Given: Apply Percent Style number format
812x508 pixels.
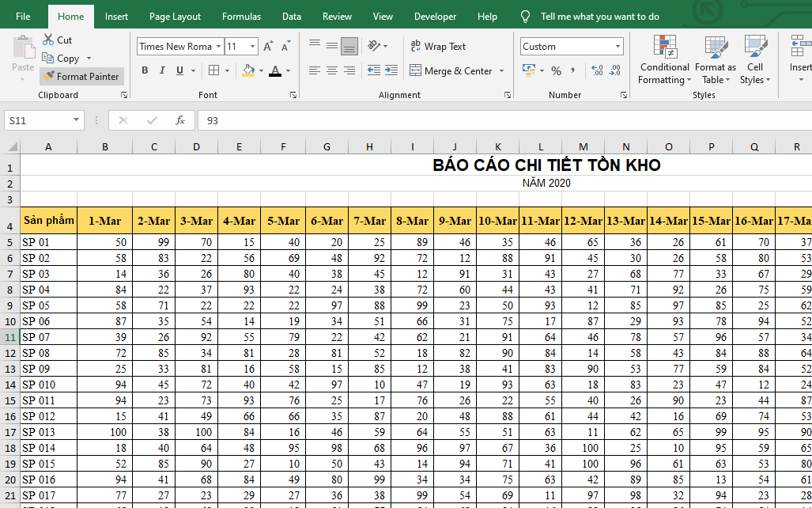Looking at the screenshot, I should [556, 70].
